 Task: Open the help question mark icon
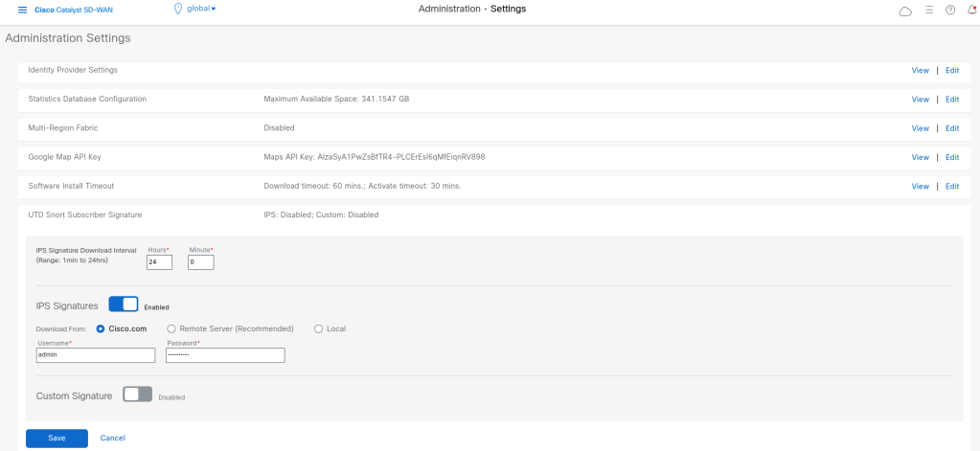(950, 10)
